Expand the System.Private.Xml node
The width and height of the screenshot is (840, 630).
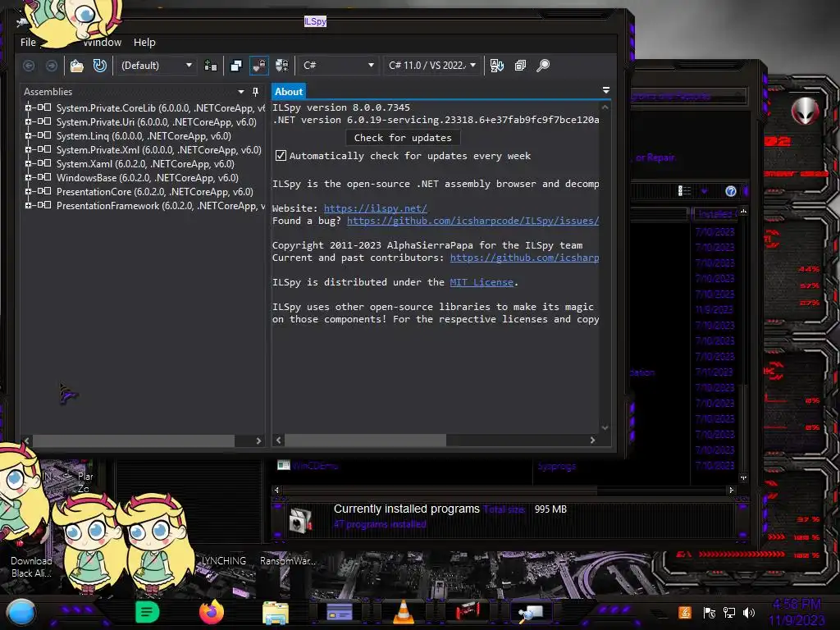click(28, 149)
